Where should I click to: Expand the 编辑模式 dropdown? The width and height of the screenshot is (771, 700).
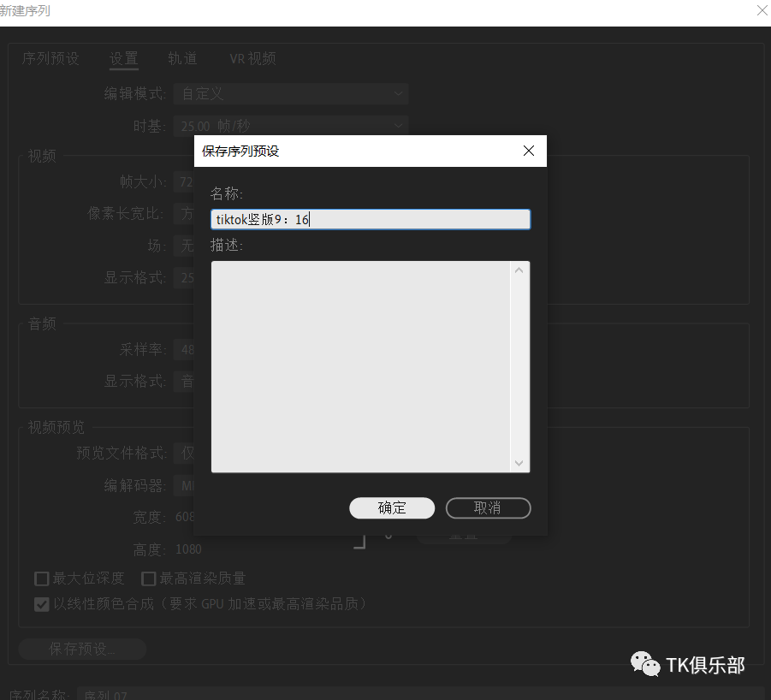[291, 94]
